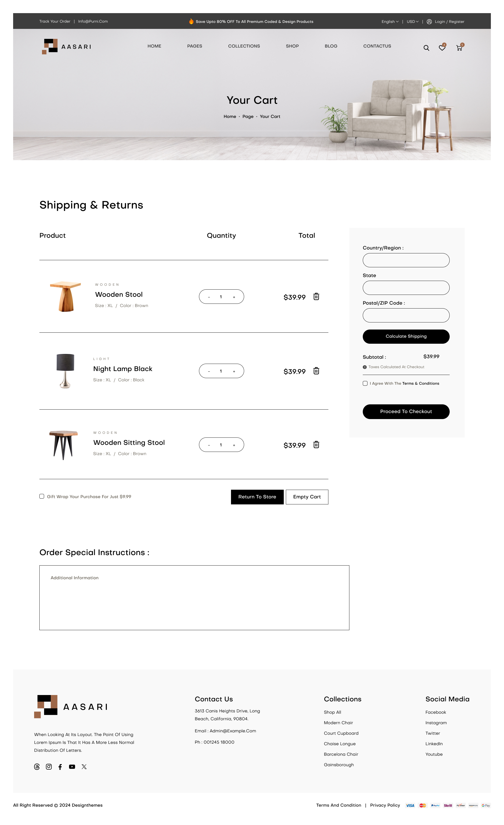Delete Wooden Stool with trash icon
The image size is (504, 825).
pos(316,297)
